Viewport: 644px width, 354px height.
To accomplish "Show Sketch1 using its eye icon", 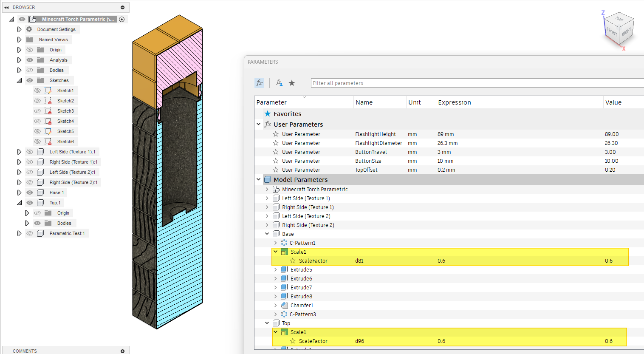I will (x=37, y=91).
